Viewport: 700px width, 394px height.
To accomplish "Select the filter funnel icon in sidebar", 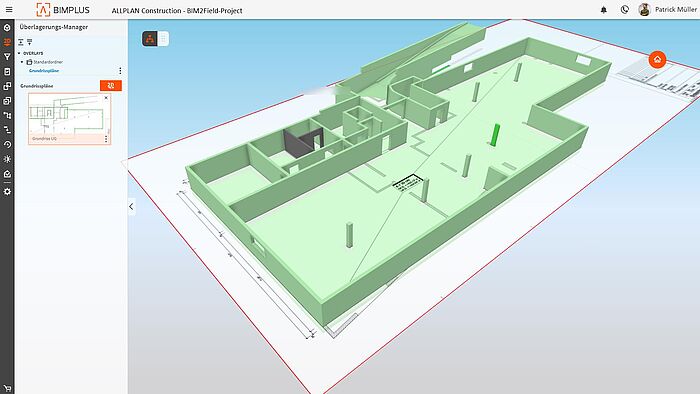I will 7,57.
